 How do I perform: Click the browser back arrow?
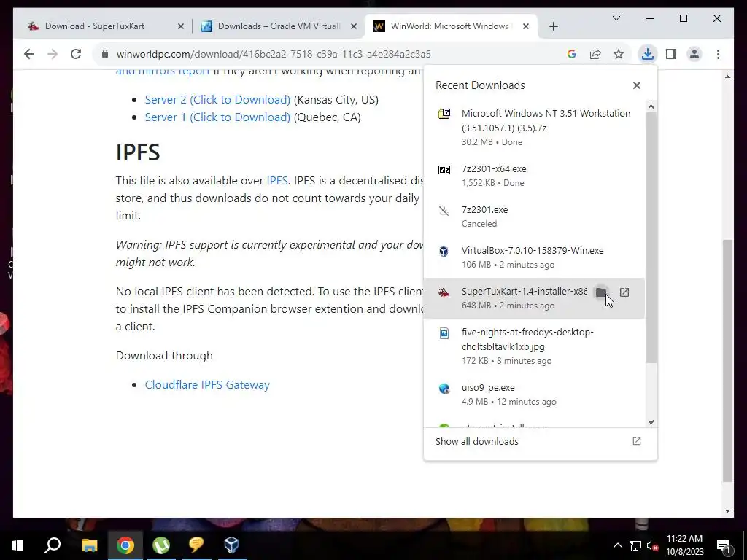tap(29, 54)
